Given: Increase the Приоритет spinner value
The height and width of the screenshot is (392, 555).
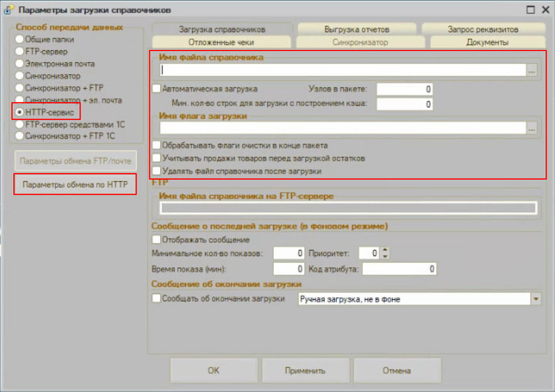Looking at the screenshot, I should point(386,250).
